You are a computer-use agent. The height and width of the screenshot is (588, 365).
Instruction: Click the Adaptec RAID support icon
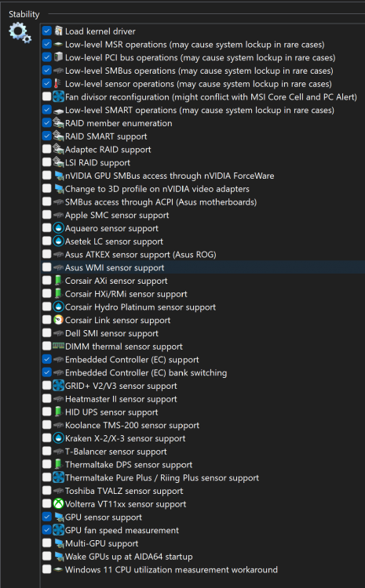pyautogui.click(x=59, y=149)
